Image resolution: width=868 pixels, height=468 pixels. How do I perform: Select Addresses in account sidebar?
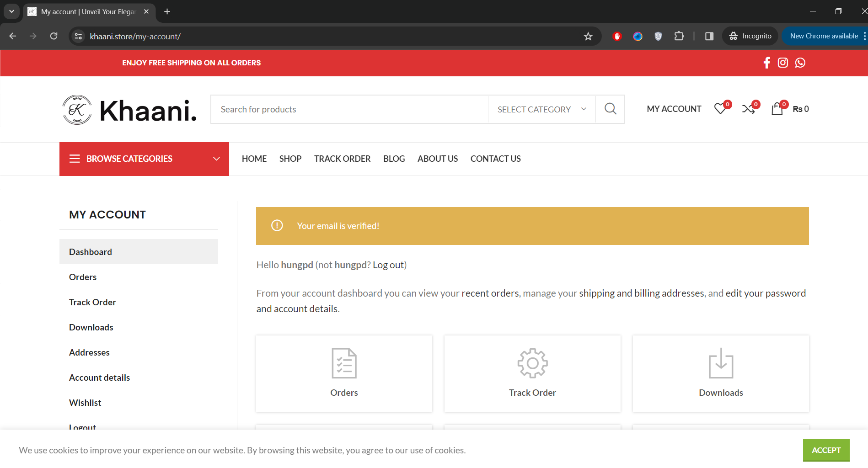[x=139, y=352]
